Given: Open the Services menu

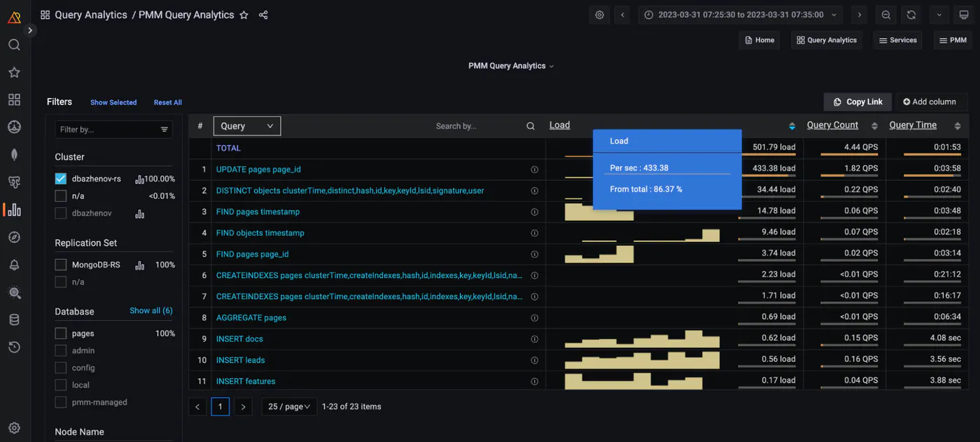Looking at the screenshot, I should (897, 40).
